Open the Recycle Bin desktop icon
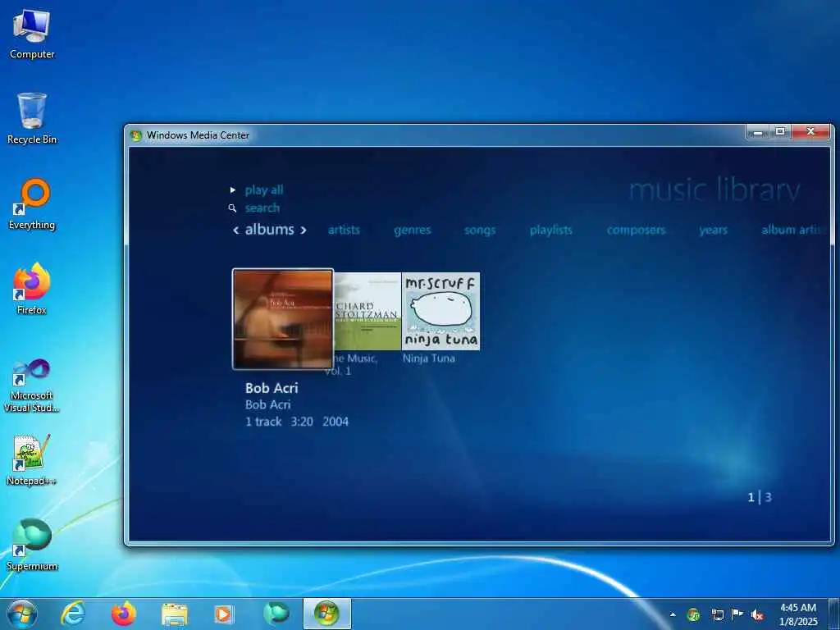The height and width of the screenshot is (630, 840). click(32, 118)
